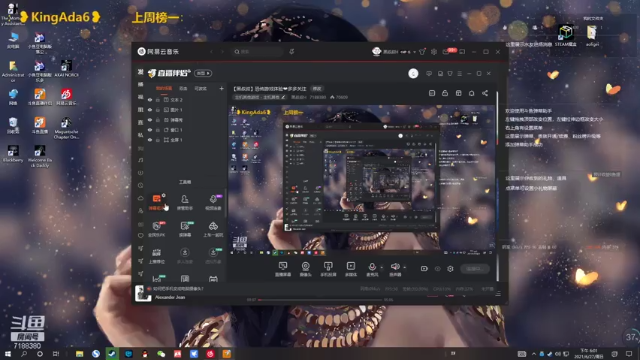Open the mode pill beside Douyu logo

coord(203,73)
